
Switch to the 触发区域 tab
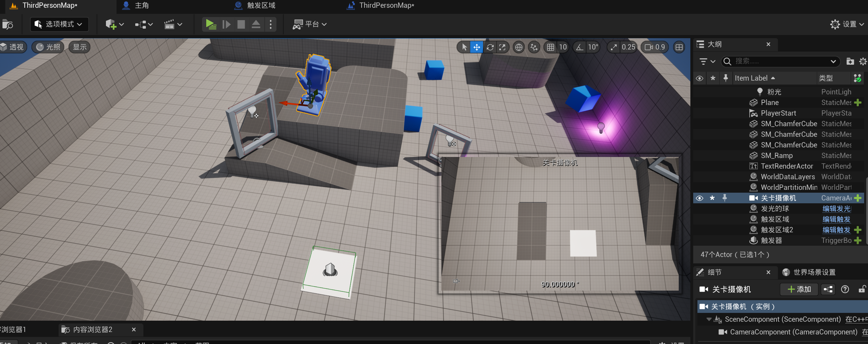pos(261,5)
